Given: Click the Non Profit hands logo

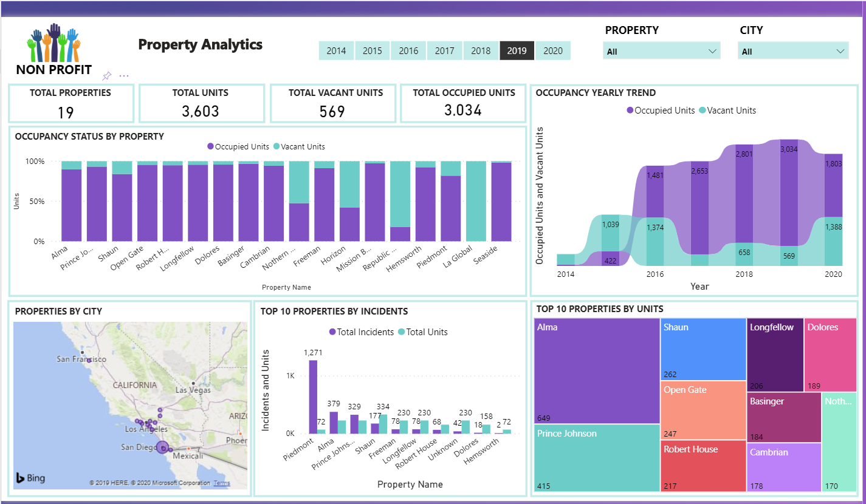Looking at the screenshot, I should tap(54, 50).
